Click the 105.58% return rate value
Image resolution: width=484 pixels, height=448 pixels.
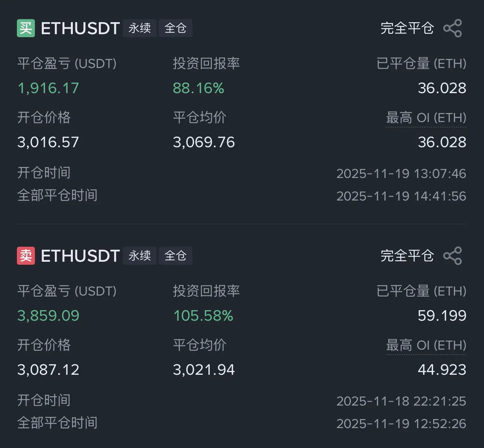203,316
